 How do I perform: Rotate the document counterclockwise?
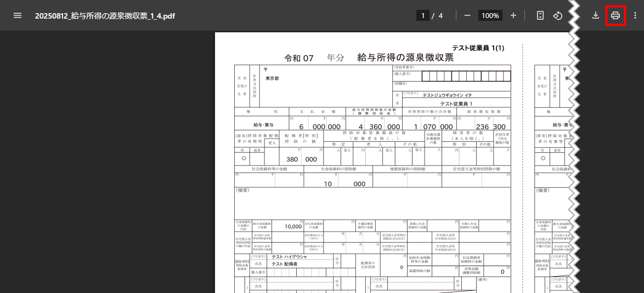[x=557, y=15]
